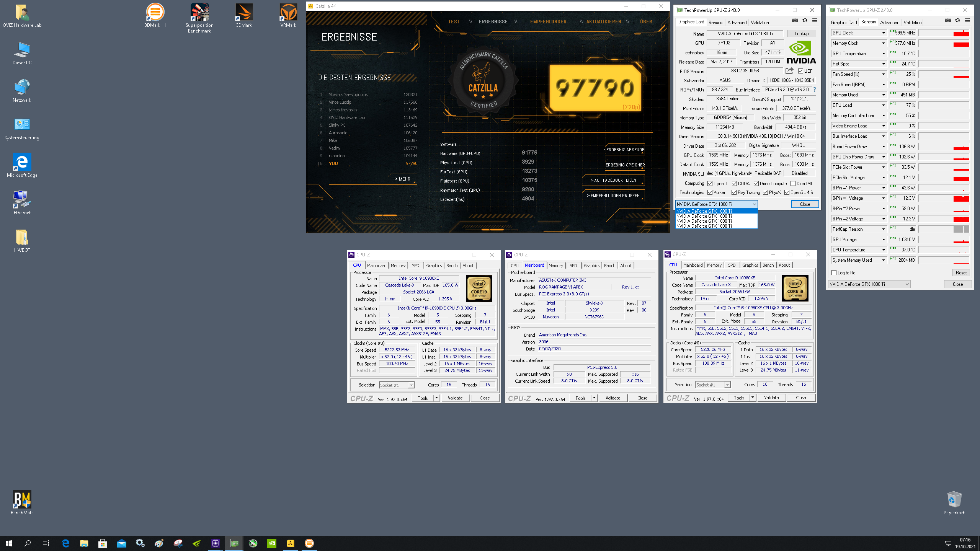980x551 pixels.
Task: Open the Dieser PC desktop icon
Action: point(22,53)
